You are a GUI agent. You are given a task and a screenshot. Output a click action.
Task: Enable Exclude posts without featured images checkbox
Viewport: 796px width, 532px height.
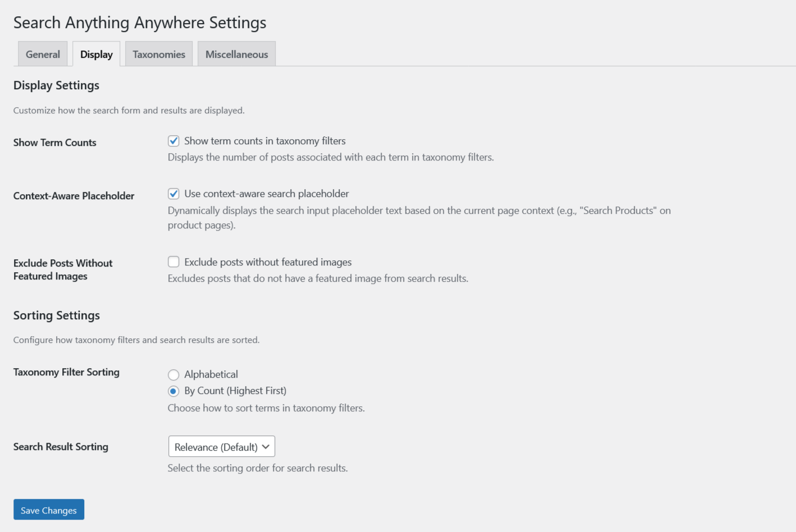(173, 262)
